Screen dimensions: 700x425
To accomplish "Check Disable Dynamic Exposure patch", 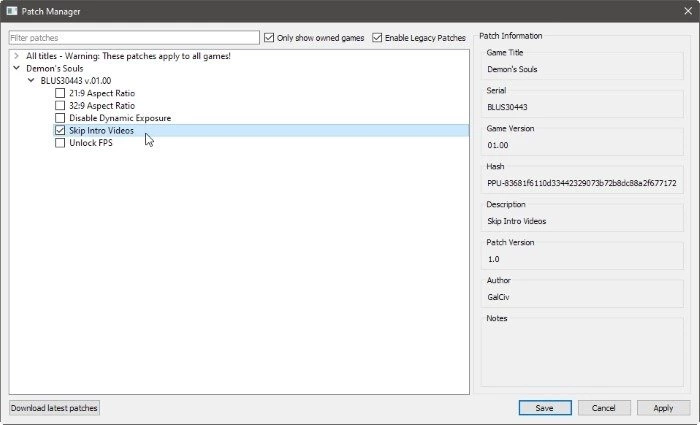I will point(60,118).
